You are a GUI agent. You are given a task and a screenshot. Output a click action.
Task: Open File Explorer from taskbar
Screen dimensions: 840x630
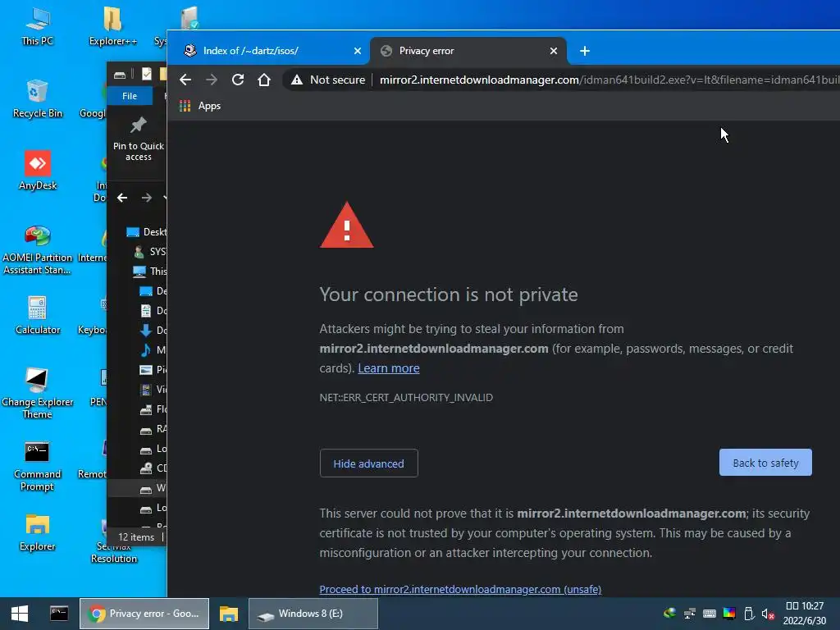229,614
